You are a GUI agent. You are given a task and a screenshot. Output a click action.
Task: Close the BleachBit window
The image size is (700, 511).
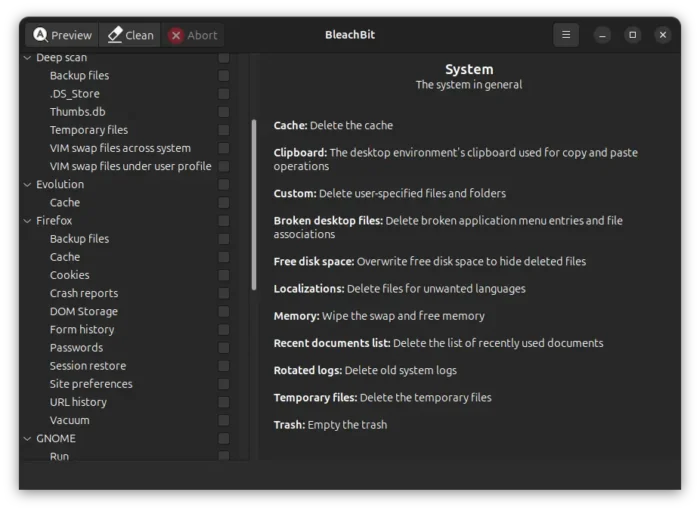click(662, 35)
